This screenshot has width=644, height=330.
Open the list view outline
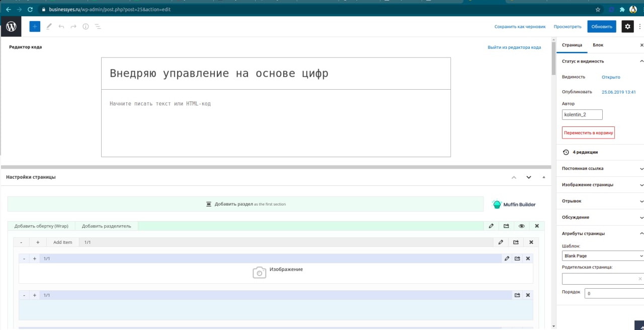coord(98,27)
